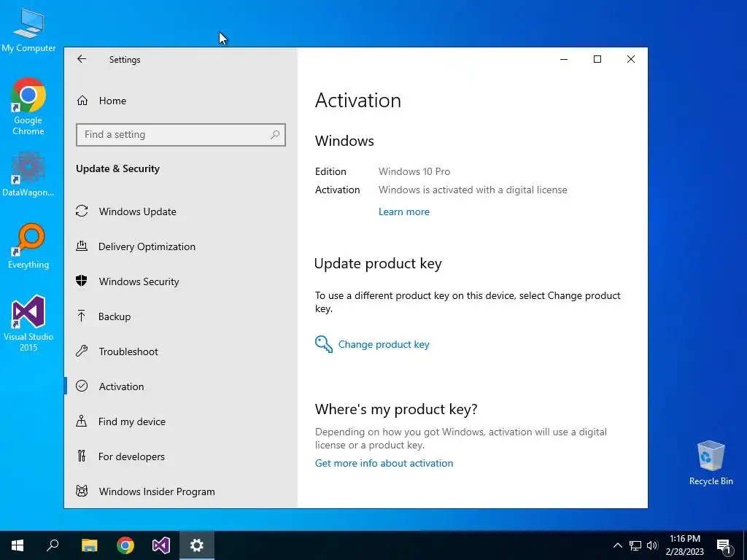Click the 'Update & Security' heading

[117, 168]
